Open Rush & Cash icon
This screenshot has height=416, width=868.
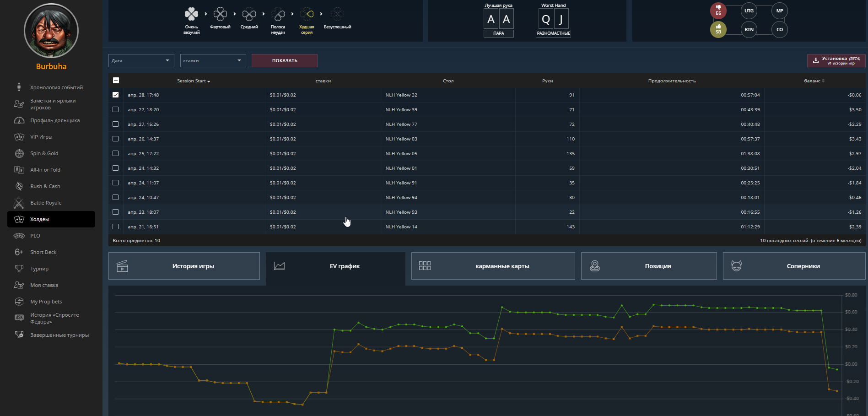(x=19, y=186)
